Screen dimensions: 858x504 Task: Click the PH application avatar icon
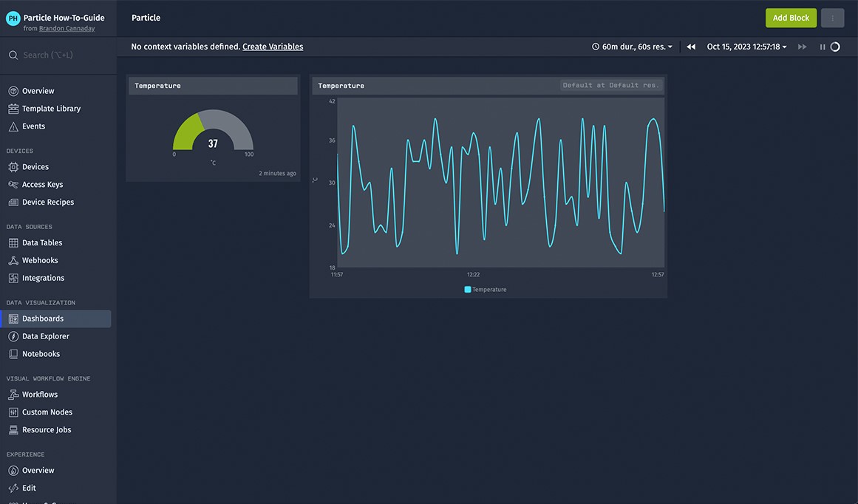[13, 18]
